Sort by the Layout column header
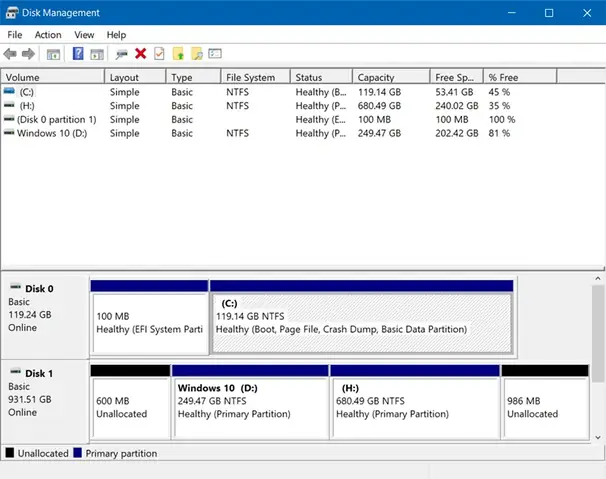Screen dimensions: 606x479 click(135, 77)
